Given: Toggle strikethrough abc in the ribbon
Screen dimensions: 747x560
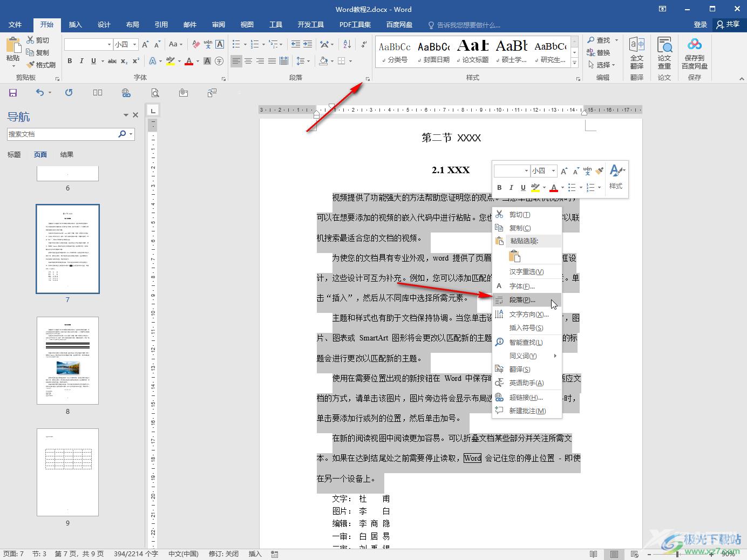Looking at the screenshot, I should 112,61.
